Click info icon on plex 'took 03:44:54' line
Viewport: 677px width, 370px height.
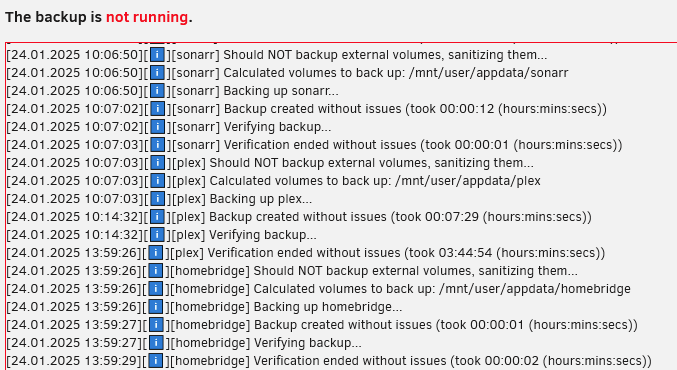(x=156, y=253)
